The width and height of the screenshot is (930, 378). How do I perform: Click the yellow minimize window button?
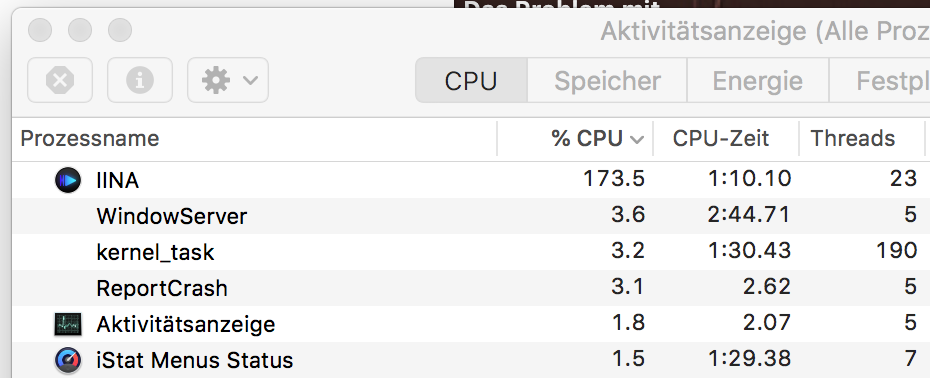(79, 30)
